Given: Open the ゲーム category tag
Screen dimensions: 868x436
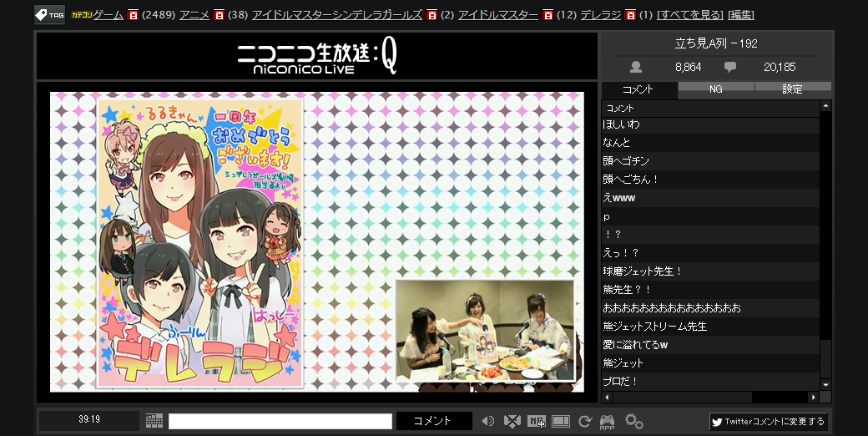Looking at the screenshot, I should (108, 15).
